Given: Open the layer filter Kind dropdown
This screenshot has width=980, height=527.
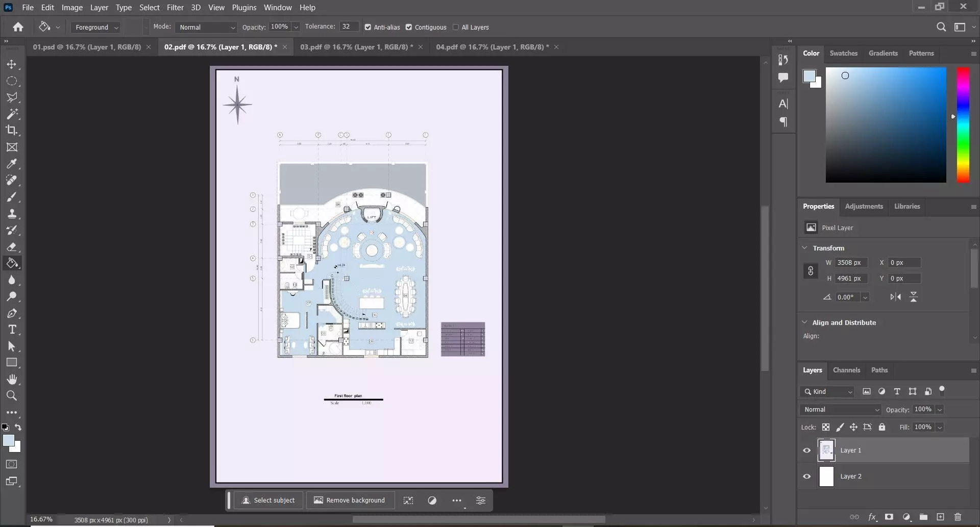Looking at the screenshot, I should 828,391.
